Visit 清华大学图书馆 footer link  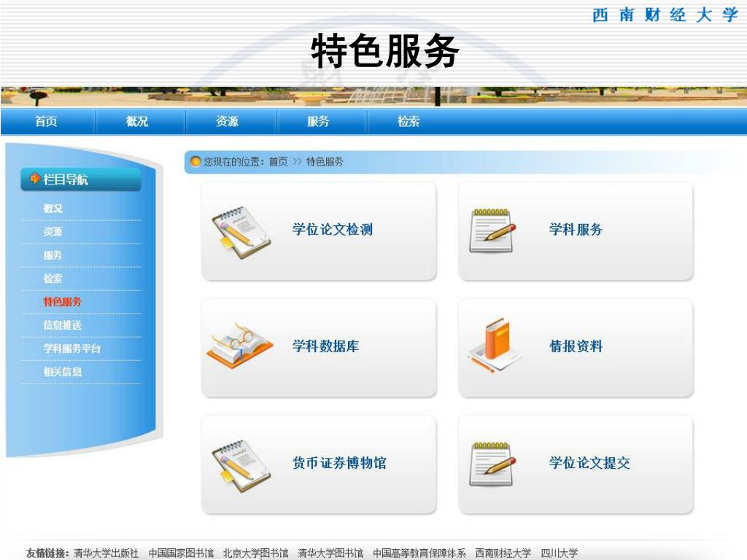tap(330, 553)
